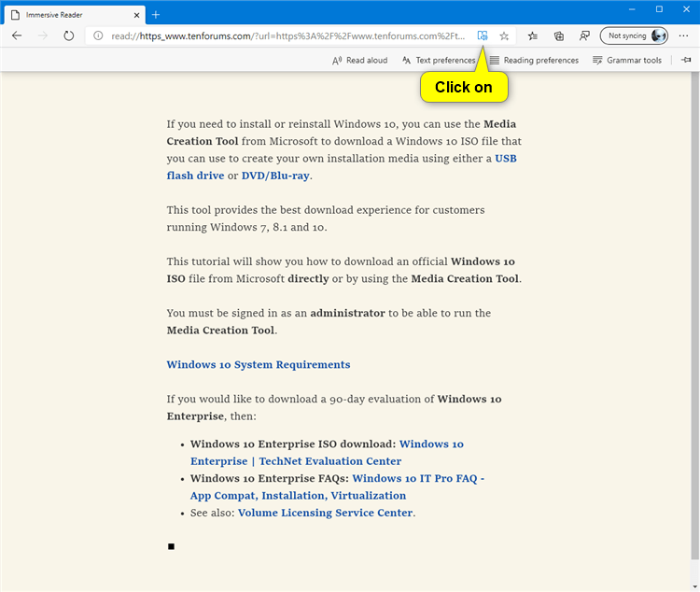Open Settings and more ellipsis menu

[x=683, y=35]
